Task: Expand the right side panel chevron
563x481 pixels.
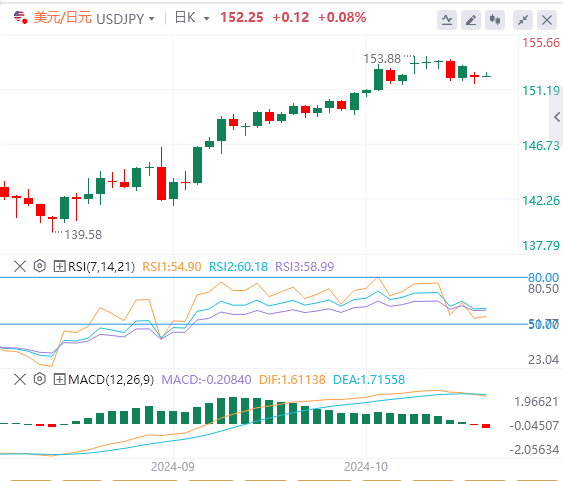Action: (x=557, y=117)
